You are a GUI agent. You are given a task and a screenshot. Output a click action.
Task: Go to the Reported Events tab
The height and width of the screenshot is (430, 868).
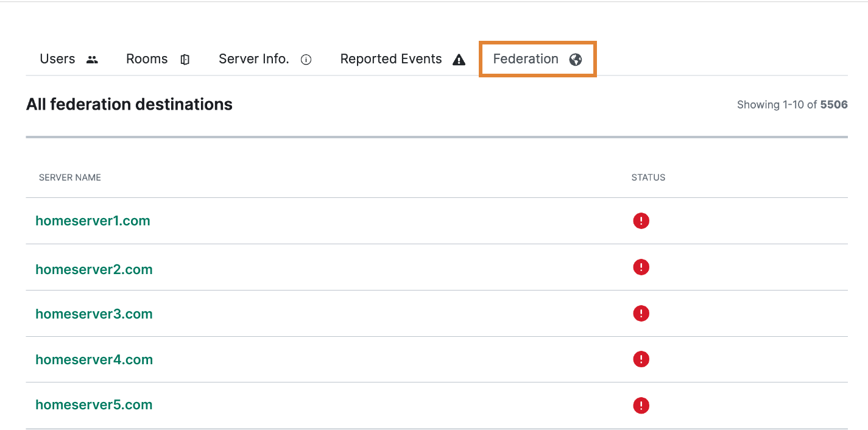point(390,59)
